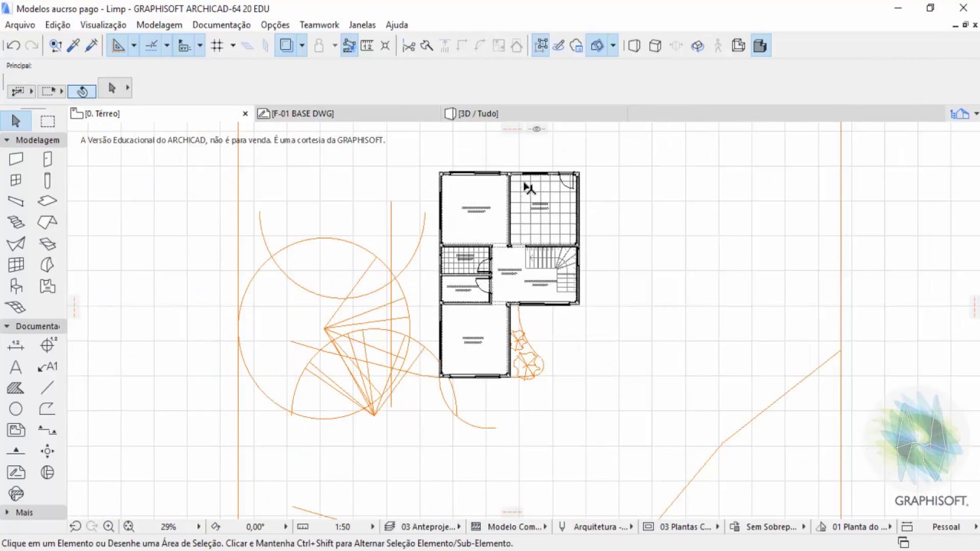
Task: Open the Documentação menu
Action: click(221, 24)
